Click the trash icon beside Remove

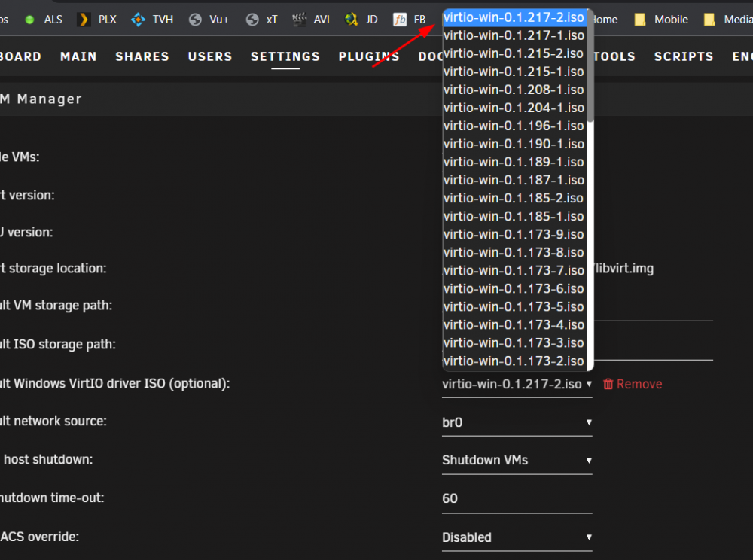click(x=608, y=384)
